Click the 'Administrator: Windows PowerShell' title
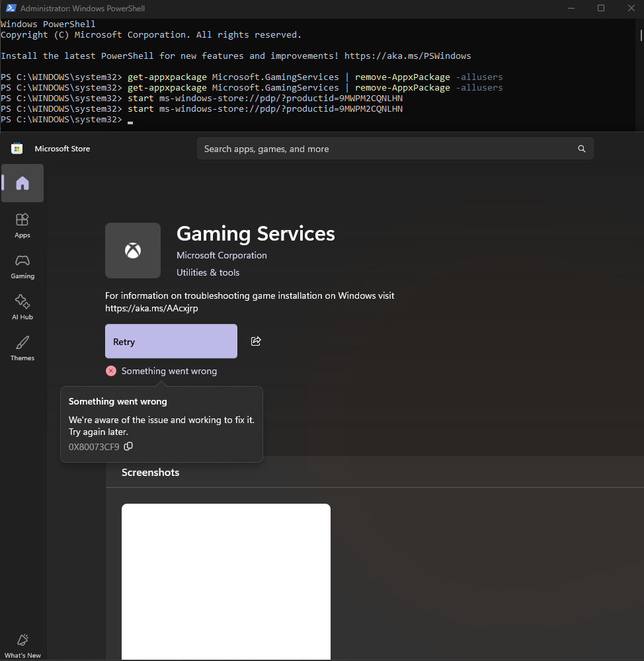644x661 pixels. [x=83, y=8]
